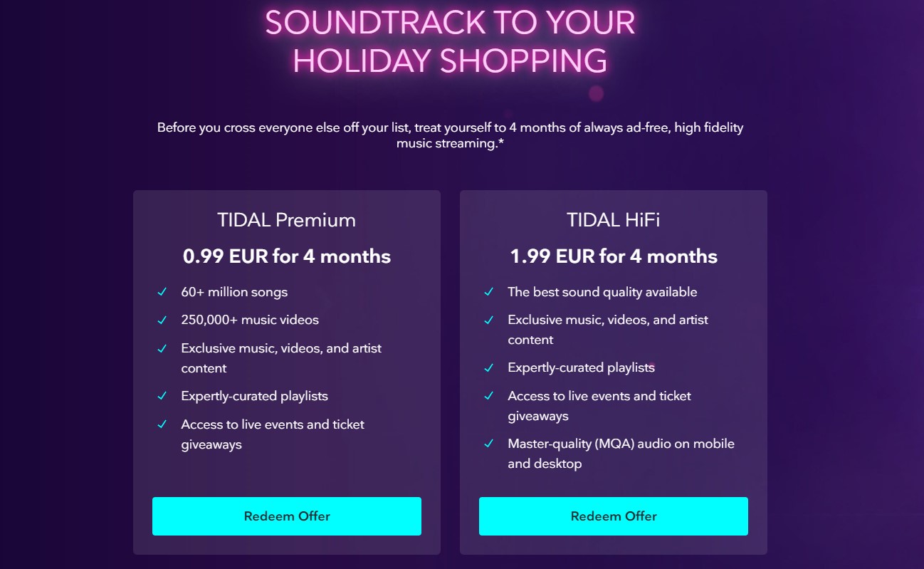The width and height of the screenshot is (924, 569).
Task: Click the Soundtrack to Your Holiday Shopping headline
Action: tap(451, 41)
